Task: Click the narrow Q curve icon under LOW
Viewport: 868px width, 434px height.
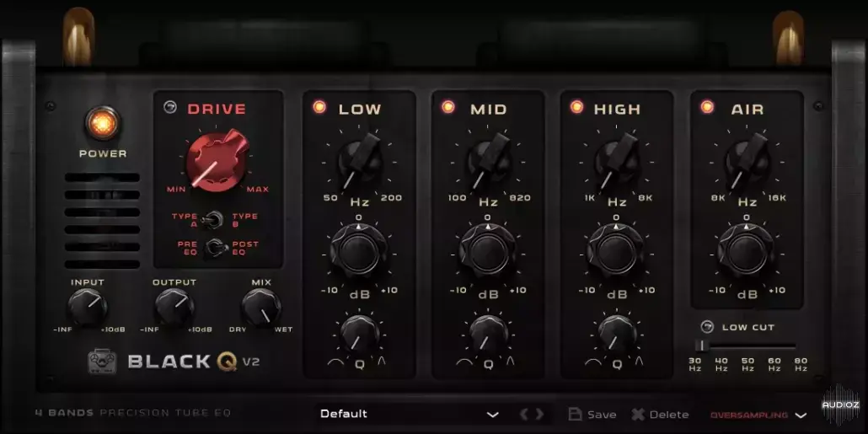Action: pos(382,362)
